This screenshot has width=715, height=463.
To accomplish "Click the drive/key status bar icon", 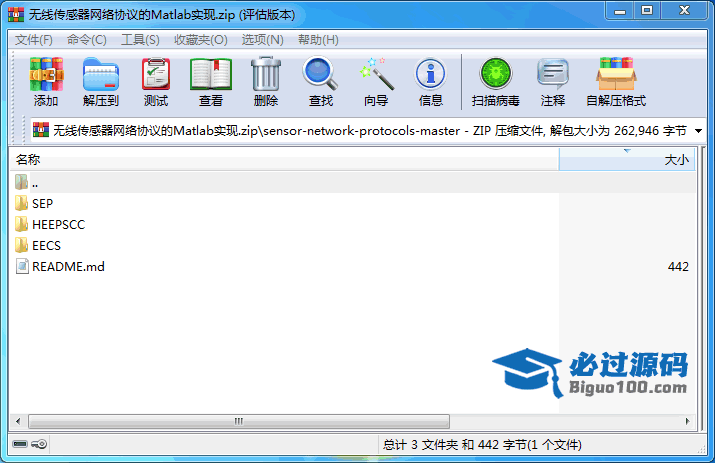I will coord(30,444).
